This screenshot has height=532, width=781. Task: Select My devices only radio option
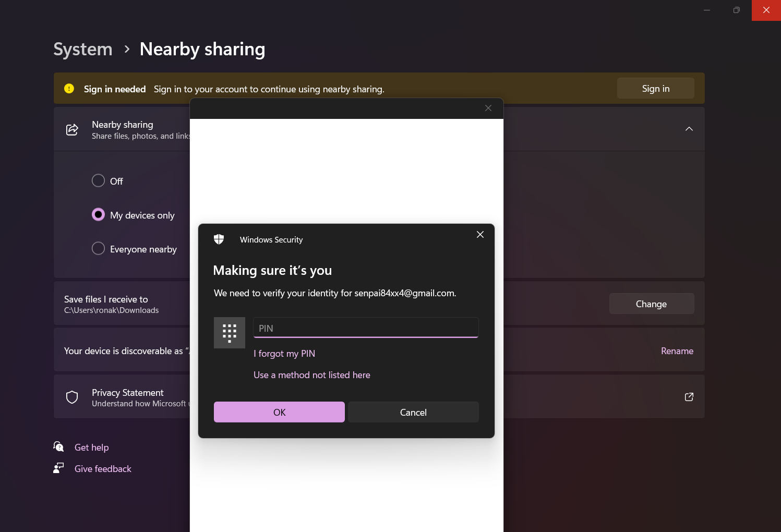coord(98,214)
